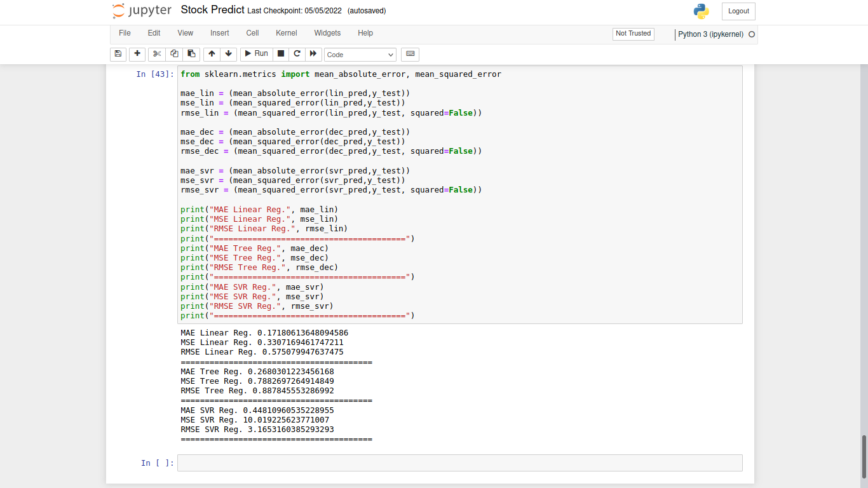Run the current cell
The width and height of the screenshot is (868, 488).
tap(257, 54)
